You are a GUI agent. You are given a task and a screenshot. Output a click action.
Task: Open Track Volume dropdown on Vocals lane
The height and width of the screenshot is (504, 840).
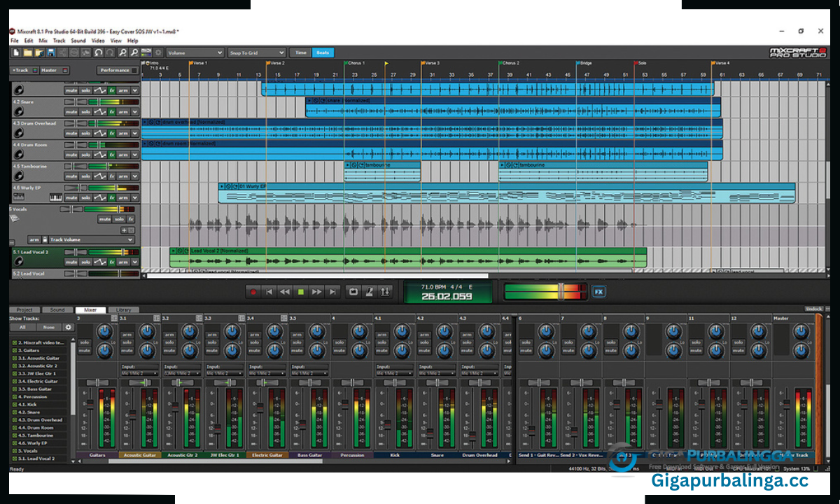tap(92, 239)
